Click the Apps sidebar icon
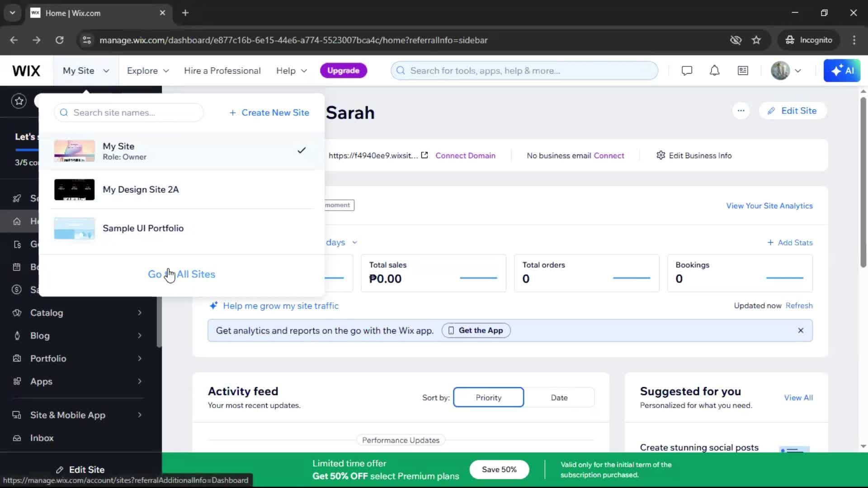Viewport: 868px width, 488px height. pos(17,381)
